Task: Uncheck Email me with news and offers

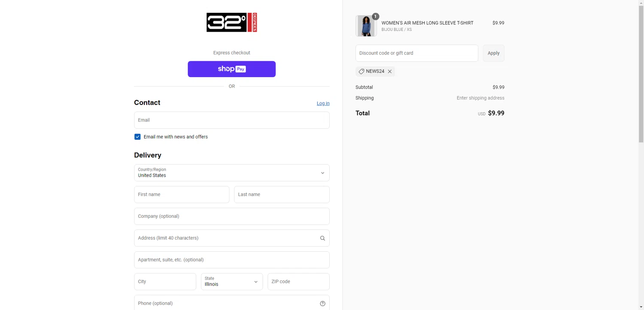Action: 137,137
